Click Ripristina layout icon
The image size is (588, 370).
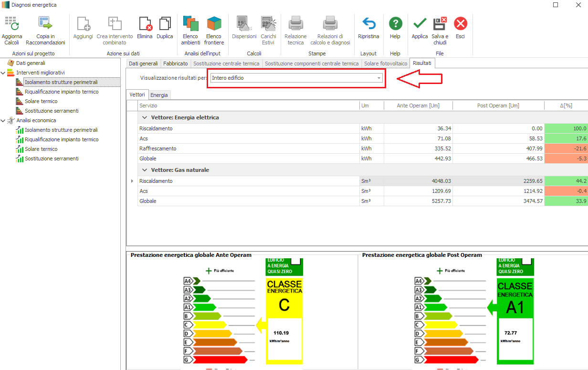[x=368, y=24]
